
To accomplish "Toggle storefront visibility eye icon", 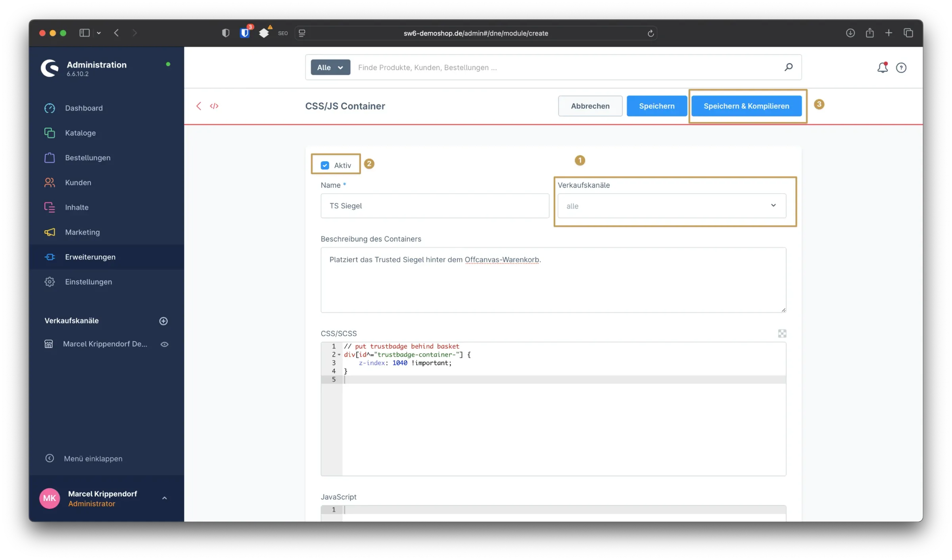I will [x=164, y=344].
